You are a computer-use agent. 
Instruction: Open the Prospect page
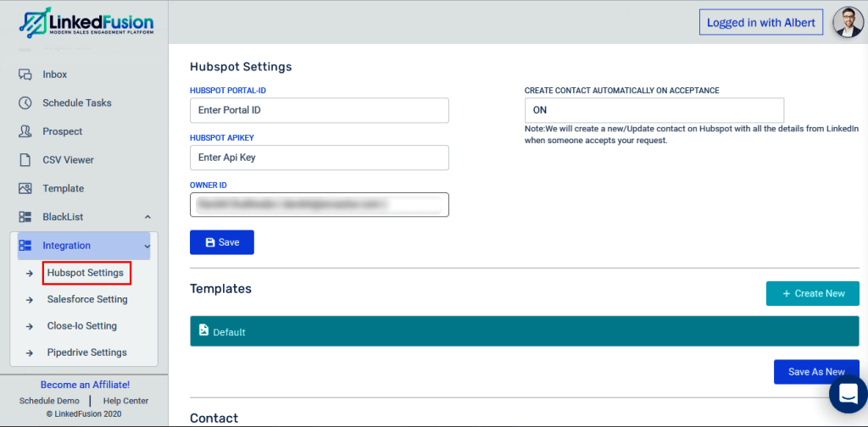tap(63, 131)
